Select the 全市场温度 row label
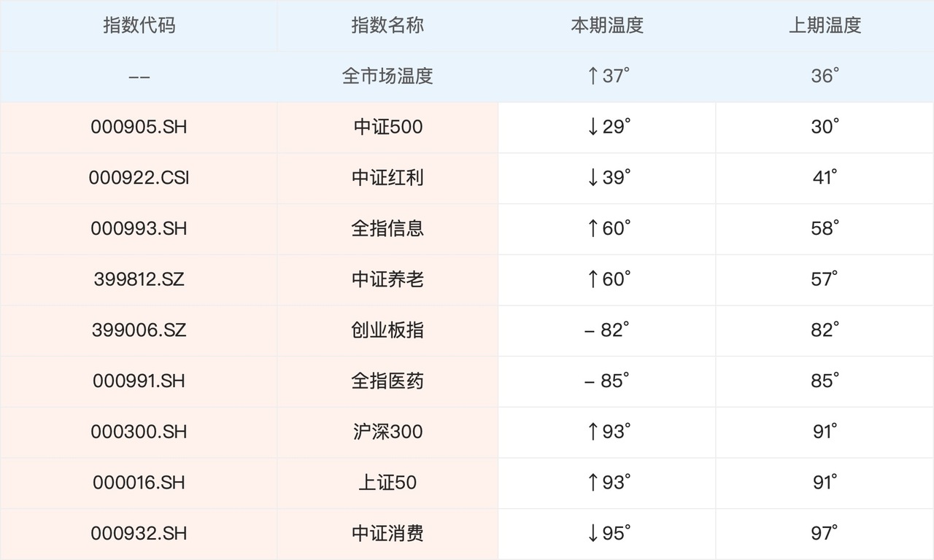 pyautogui.click(x=387, y=76)
